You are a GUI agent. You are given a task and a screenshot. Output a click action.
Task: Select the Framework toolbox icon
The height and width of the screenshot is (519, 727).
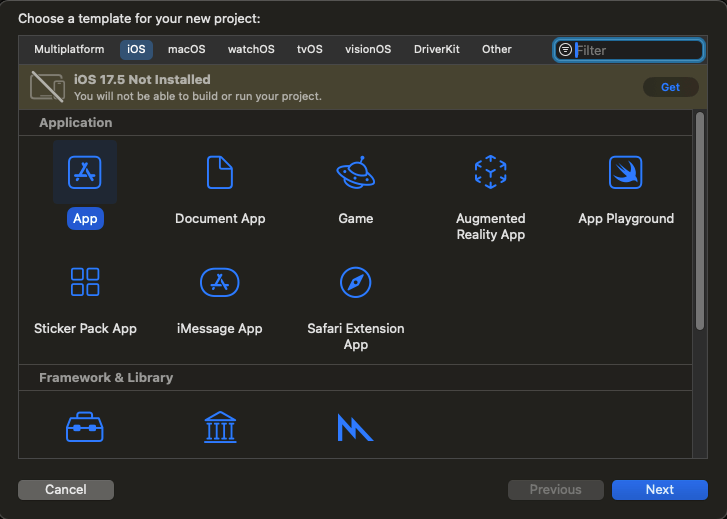[85, 427]
